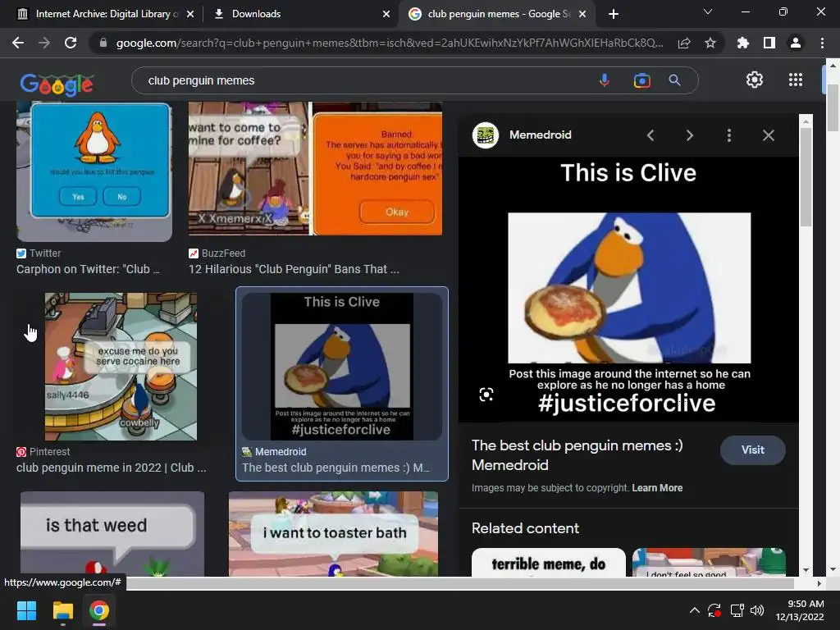Image resolution: width=840 pixels, height=630 pixels.
Task: Select the This is Clive grid thumbnail
Action: tap(342, 367)
